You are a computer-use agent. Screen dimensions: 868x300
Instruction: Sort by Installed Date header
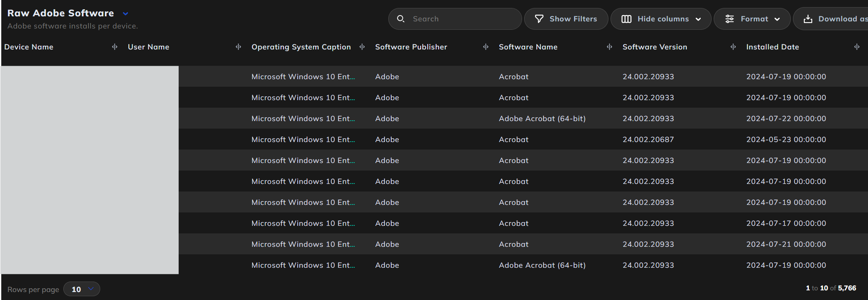coord(772,47)
